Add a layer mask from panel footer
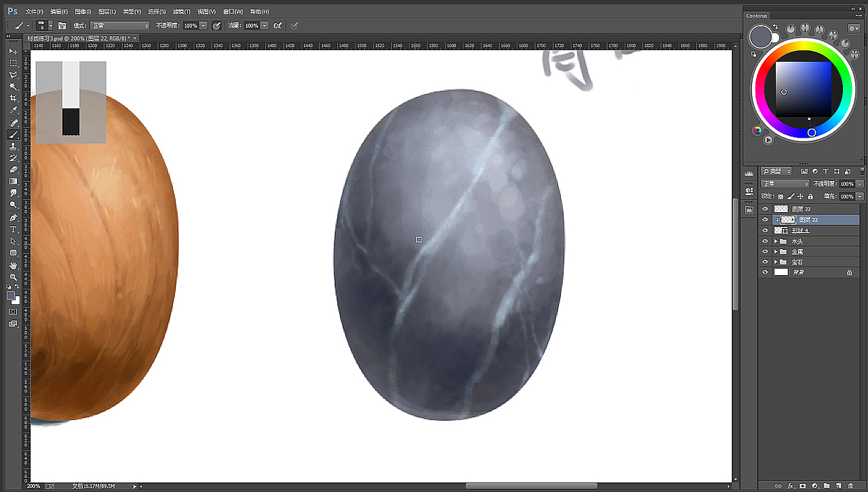The image size is (868, 492). pyautogui.click(x=803, y=486)
